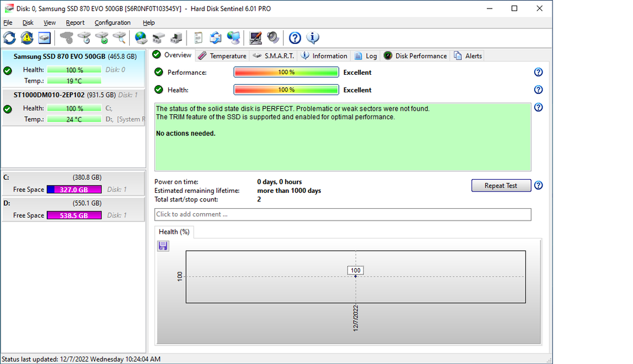Switch to the Log tab
This screenshot has width=633, height=364.
pyautogui.click(x=366, y=56)
